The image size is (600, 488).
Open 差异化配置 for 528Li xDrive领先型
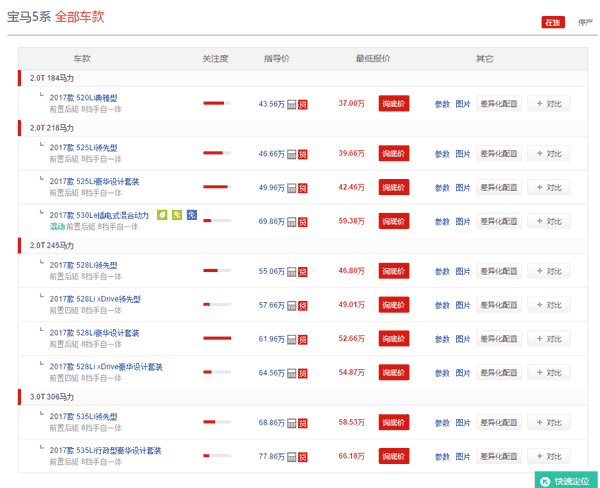tap(499, 305)
